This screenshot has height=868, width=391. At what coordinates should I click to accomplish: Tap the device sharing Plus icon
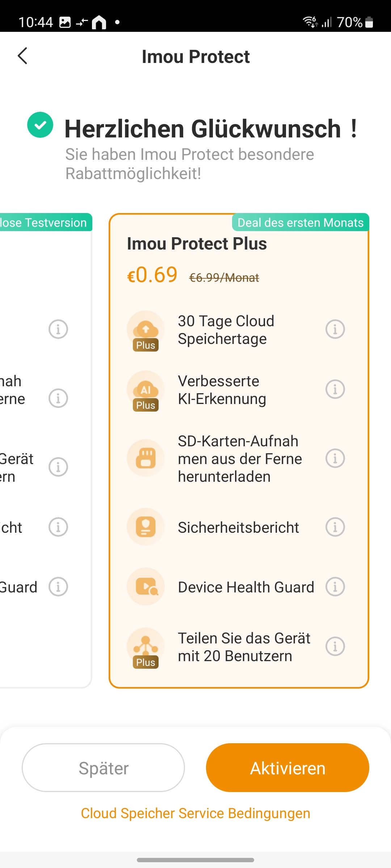[146, 647]
